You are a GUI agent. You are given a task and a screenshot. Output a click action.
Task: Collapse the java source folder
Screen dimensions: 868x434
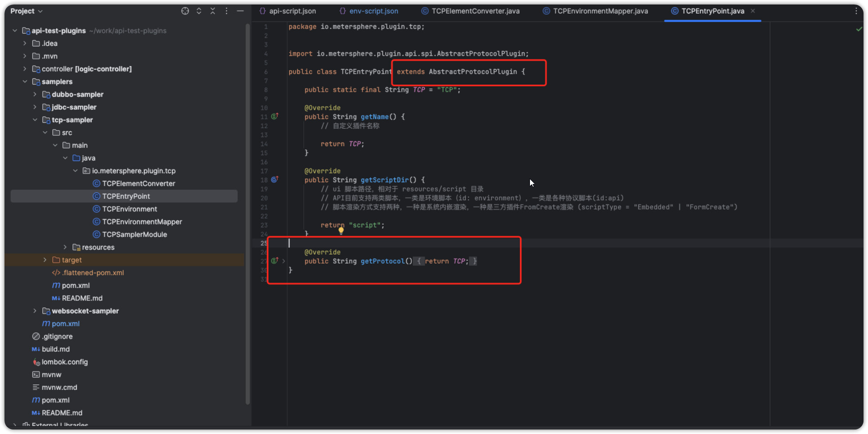coord(65,158)
